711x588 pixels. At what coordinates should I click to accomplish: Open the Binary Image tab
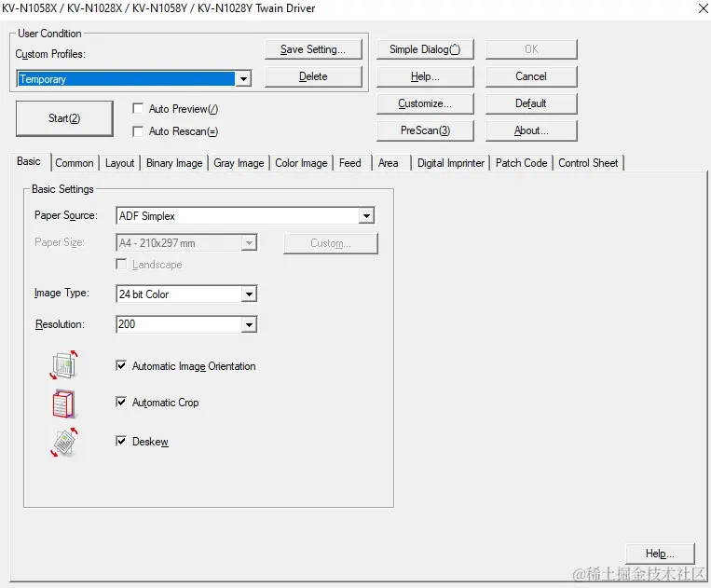(174, 163)
